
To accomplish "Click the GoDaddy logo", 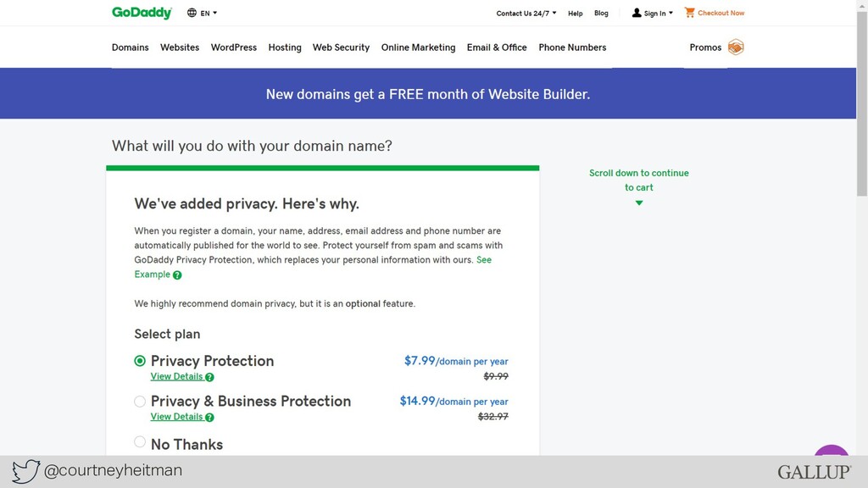I will pyautogui.click(x=142, y=13).
